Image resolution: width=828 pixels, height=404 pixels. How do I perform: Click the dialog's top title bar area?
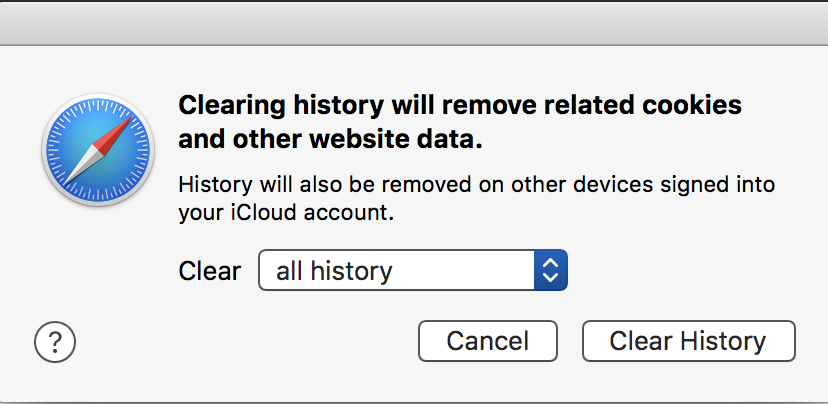(x=414, y=20)
